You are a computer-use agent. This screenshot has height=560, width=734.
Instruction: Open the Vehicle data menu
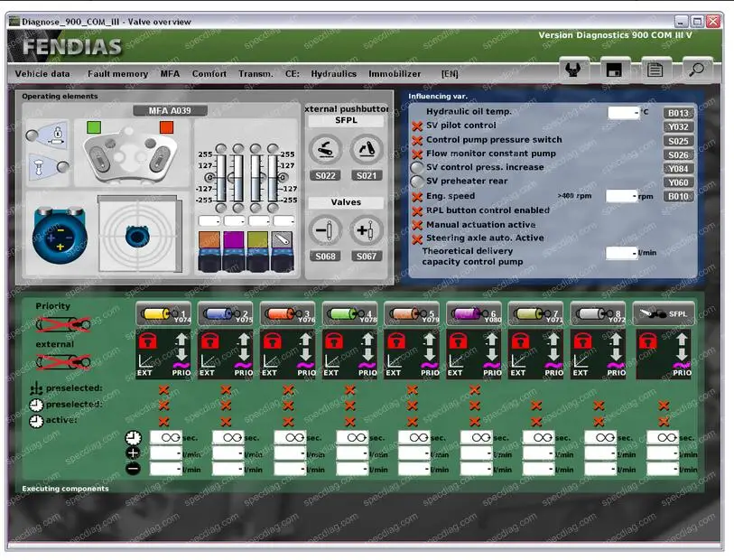point(42,73)
